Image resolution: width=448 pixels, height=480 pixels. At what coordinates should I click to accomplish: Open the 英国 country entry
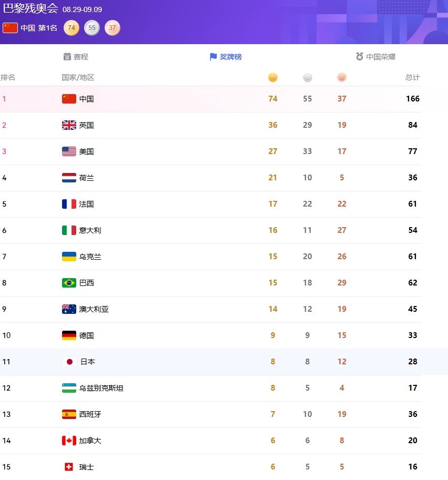(x=86, y=125)
